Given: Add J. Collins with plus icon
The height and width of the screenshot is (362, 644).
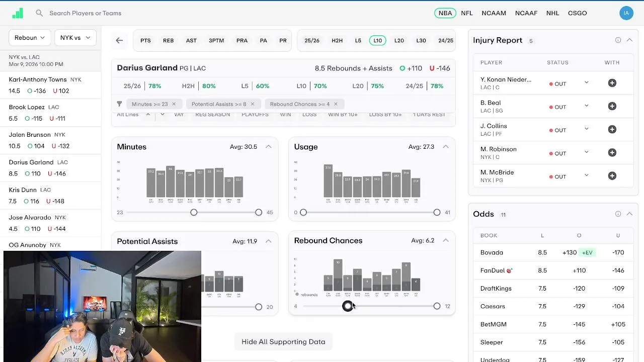Looking at the screenshot, I should [x=612, y=129].
